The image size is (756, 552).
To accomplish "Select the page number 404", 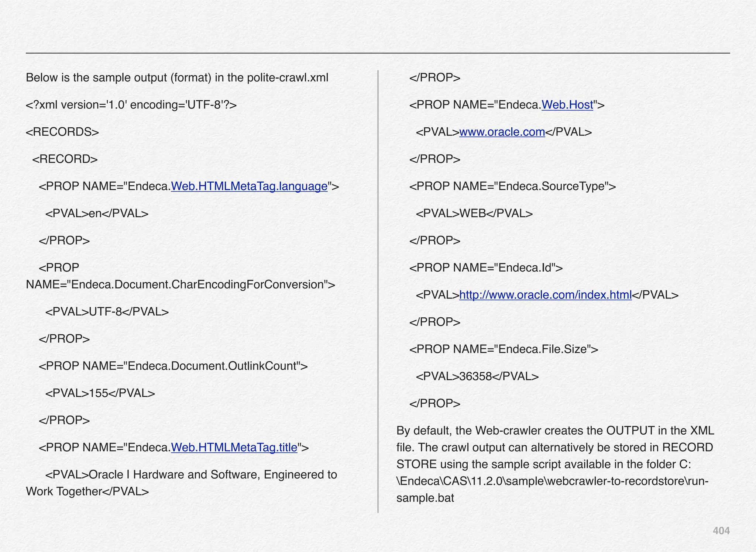I will [721, 531].
